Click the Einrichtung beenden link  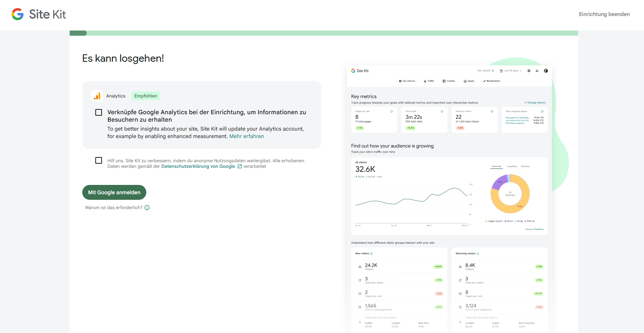click(x=604, y=14)
